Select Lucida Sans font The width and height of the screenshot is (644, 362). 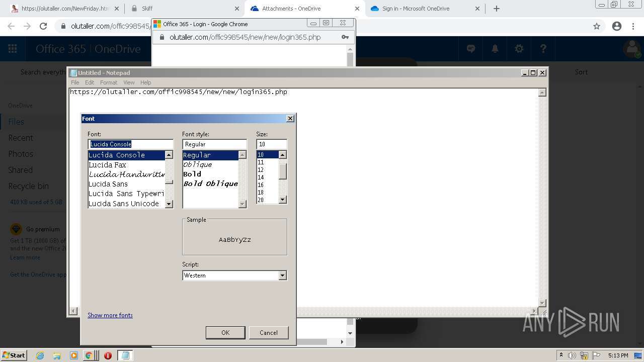126,184
